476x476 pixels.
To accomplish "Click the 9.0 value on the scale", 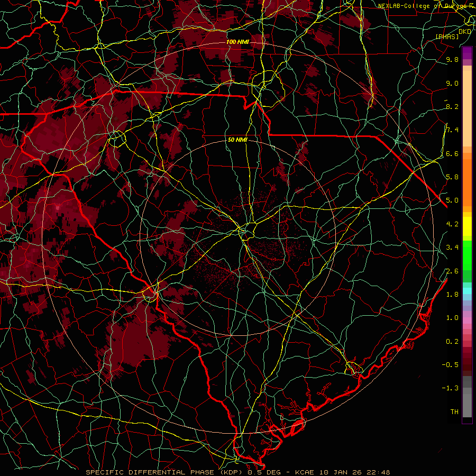I will [452, 83].
